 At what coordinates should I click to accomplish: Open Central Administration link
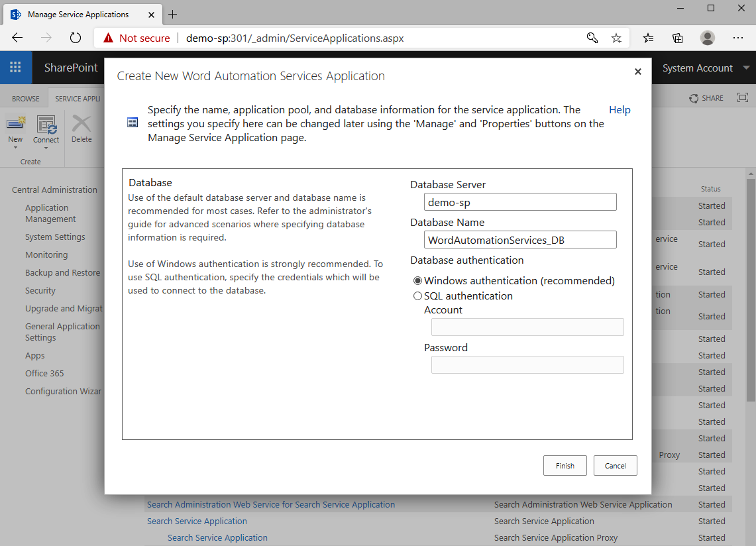click(x=54, y=190)
